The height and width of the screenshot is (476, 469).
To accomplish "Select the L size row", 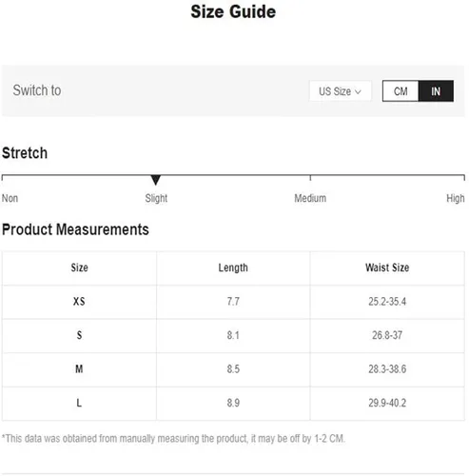I will (233, 404).
